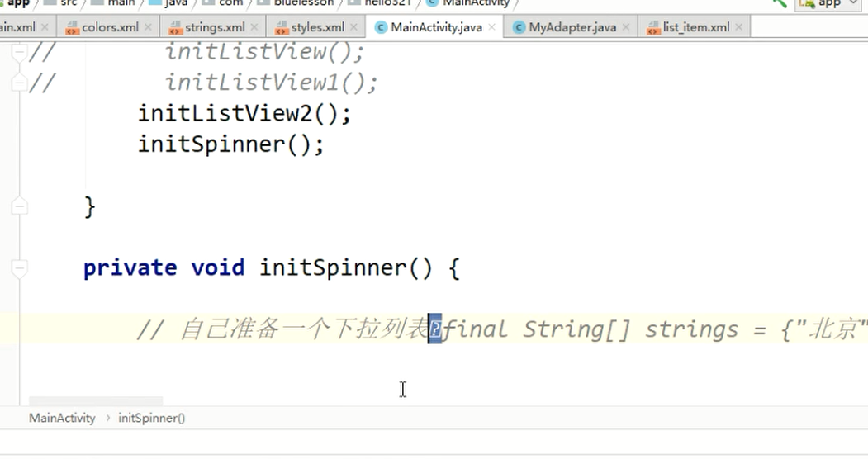Close the MyAdapter.java tab
The image size is (868, 459).
click(x=626, y=27)
